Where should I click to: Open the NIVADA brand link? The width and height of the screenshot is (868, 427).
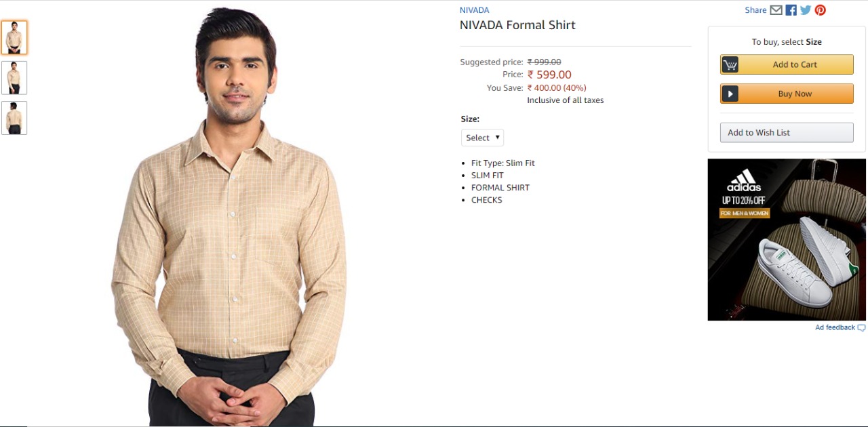(474, 10)
